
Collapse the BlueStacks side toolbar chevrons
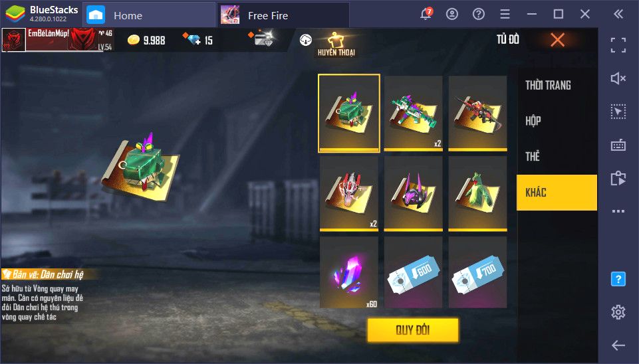[618, 14]
